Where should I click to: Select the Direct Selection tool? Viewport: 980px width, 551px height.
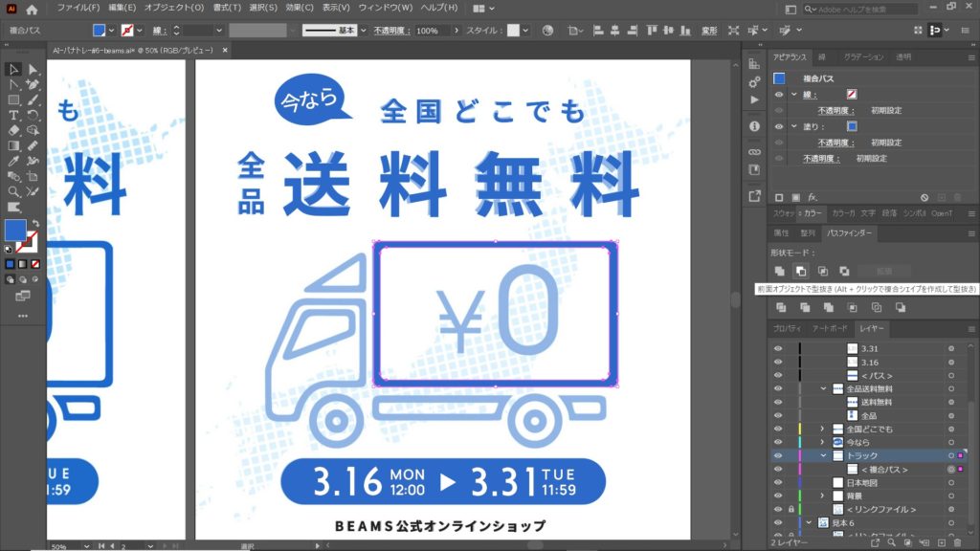[x=33, y=69]
